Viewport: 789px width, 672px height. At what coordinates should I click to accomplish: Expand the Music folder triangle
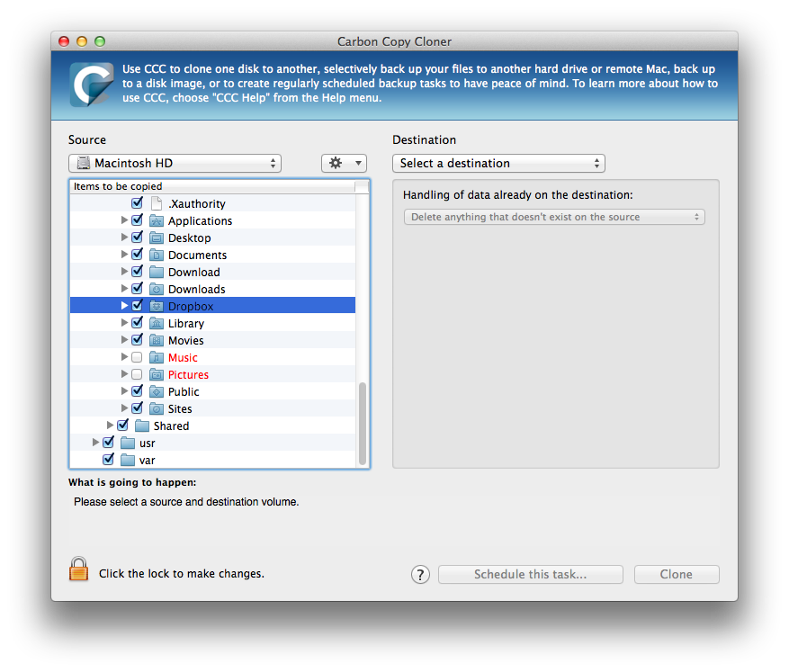tap(124, 356)
